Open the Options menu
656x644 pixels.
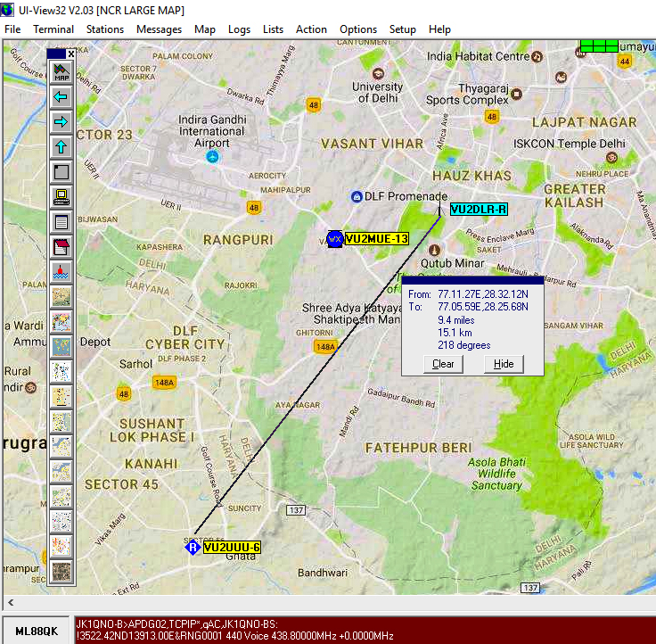(x=358, y=29)
